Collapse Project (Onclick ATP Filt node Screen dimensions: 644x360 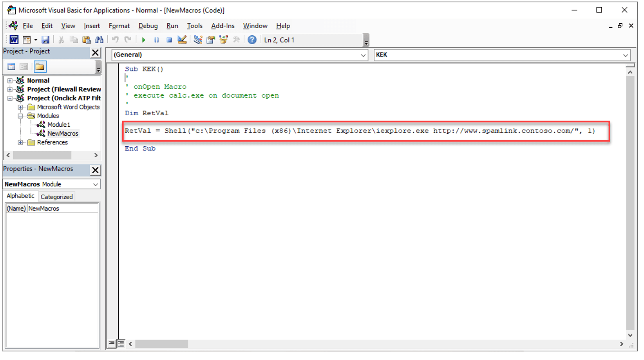pos(10,98)
